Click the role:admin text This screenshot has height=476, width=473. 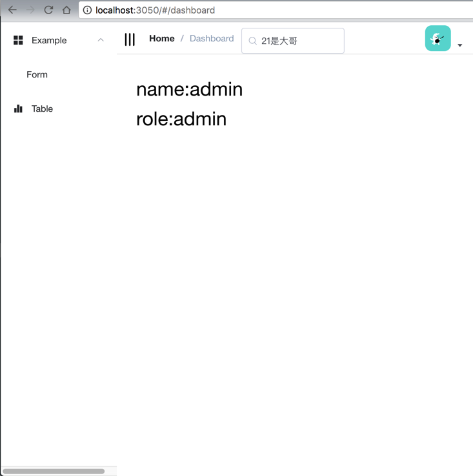pos(181,119)
